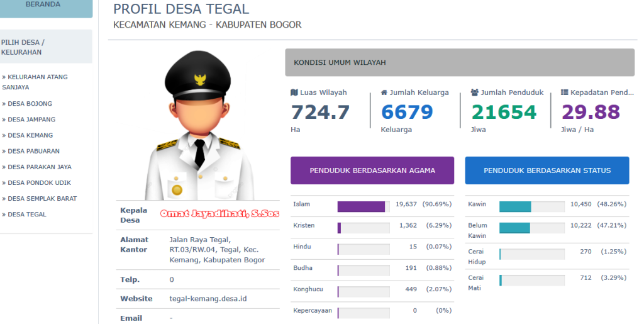Screen dimensions: 644x324
Task: Select Kelurahan Atang Sanjaya in sidebar
Action: (35, 82)
